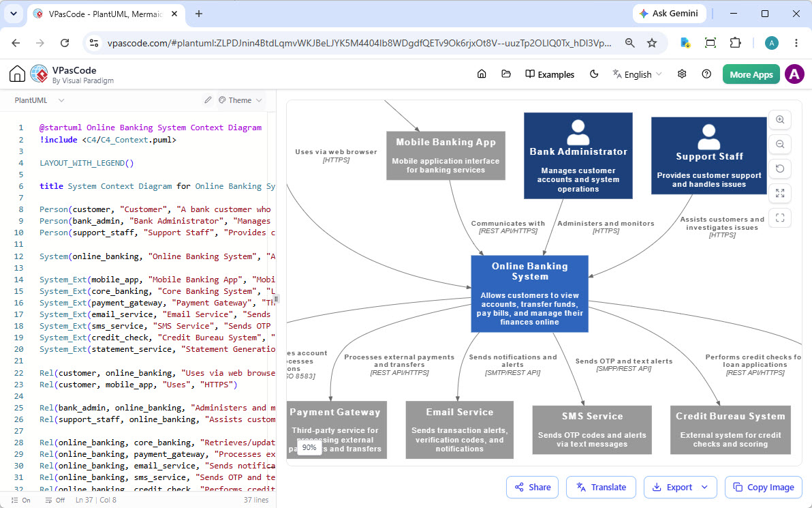The image size is (812, 508).
Task: Open the home page house icon beside VPasCode logo
Action: point(17,74)
